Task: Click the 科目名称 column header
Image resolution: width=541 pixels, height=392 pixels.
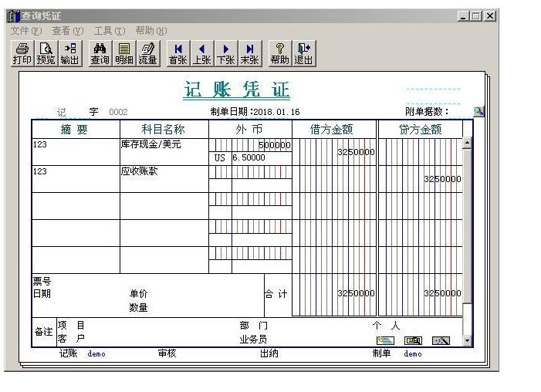Action: click(164, 130)
